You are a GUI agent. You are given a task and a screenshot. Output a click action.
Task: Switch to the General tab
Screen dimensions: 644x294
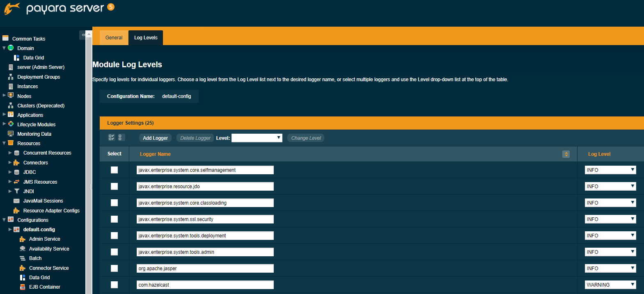(x=114, y=38)
